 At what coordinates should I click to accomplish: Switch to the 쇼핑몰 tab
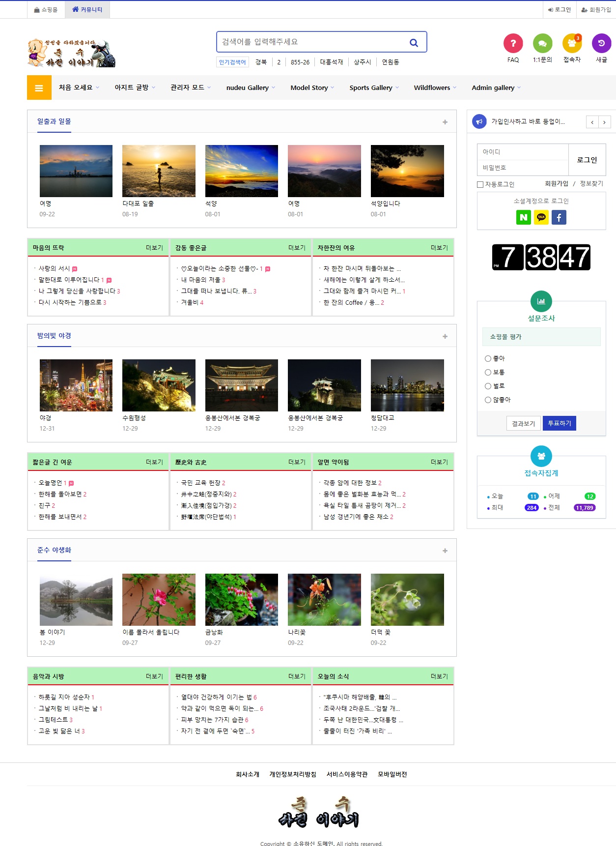46,10
